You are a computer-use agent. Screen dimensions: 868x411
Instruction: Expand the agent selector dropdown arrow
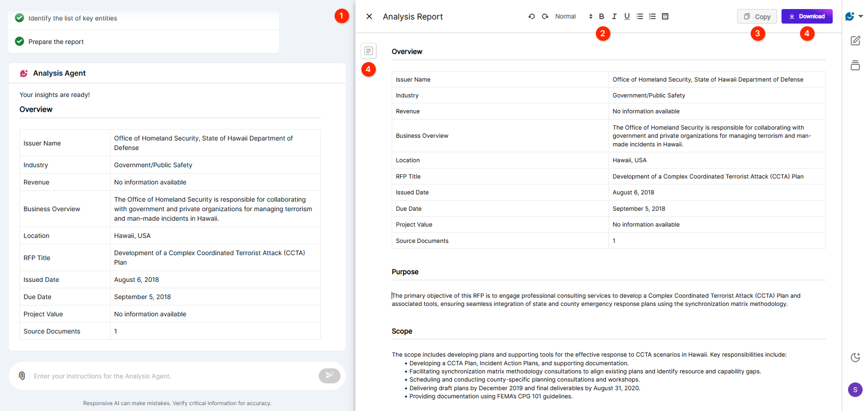(x=861, y=16)
